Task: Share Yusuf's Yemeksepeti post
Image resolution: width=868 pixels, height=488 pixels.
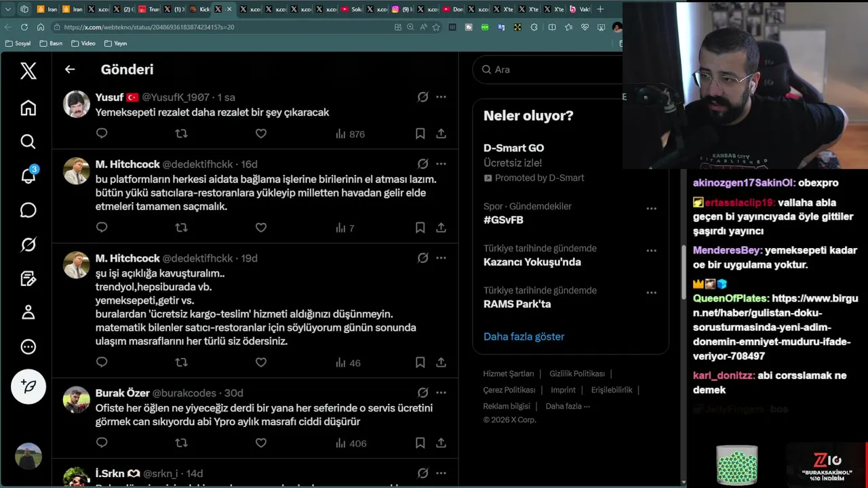Action: (x=441, y=134)
